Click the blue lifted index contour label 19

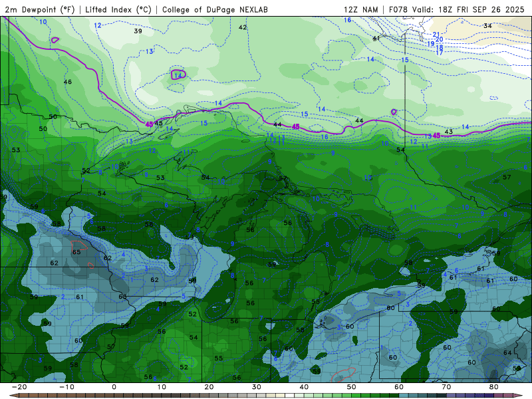click(430, 44)
